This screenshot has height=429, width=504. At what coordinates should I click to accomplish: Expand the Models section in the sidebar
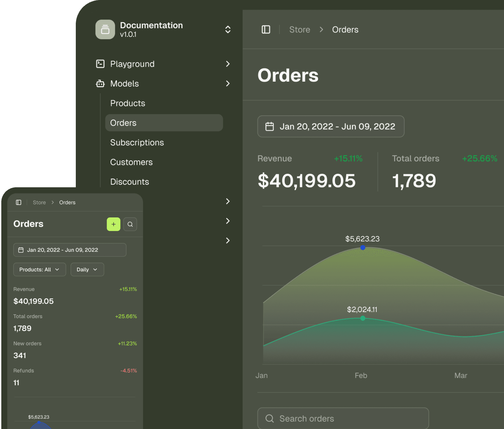click(228, 84)
